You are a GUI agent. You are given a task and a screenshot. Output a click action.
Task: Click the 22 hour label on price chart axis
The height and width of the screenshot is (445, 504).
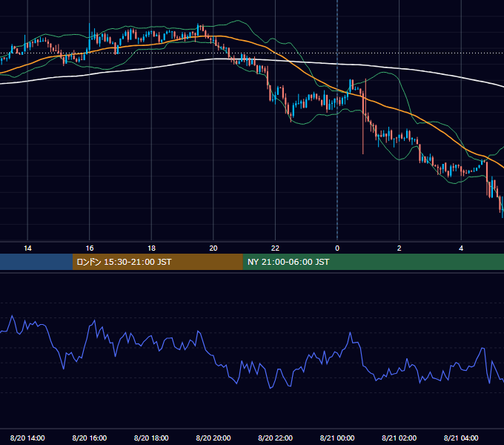275,248
